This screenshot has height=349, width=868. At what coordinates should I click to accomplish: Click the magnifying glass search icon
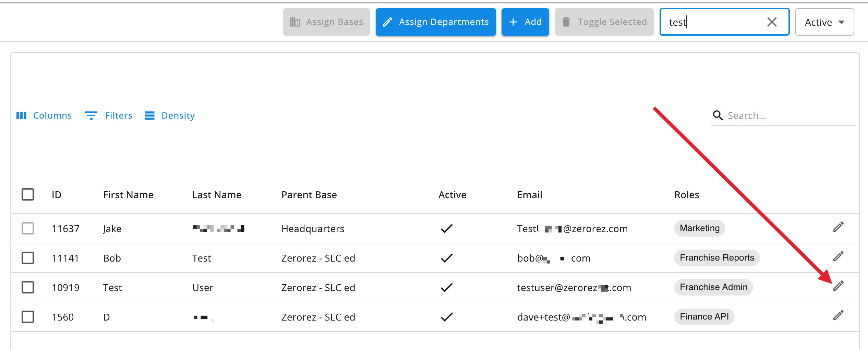coord(718,116)
